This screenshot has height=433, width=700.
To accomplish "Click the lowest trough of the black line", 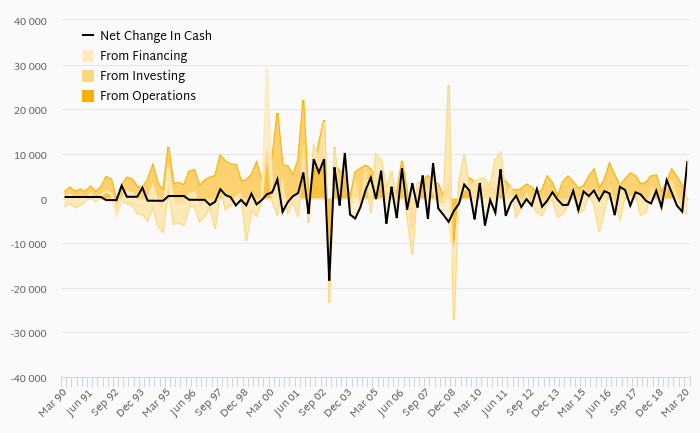I will pos(329,281).
